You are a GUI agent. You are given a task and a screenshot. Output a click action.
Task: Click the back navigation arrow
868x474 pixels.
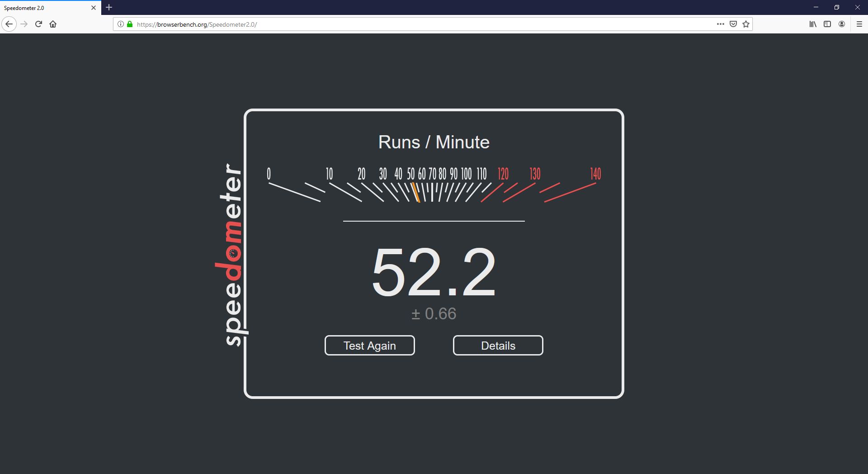coord(9,24)
